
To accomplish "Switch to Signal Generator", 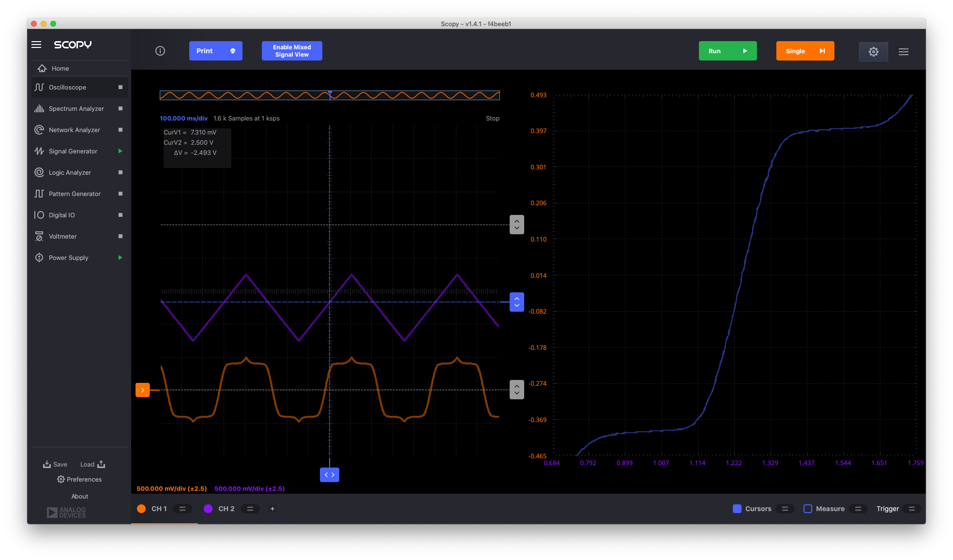I will (x=80, y=151).
